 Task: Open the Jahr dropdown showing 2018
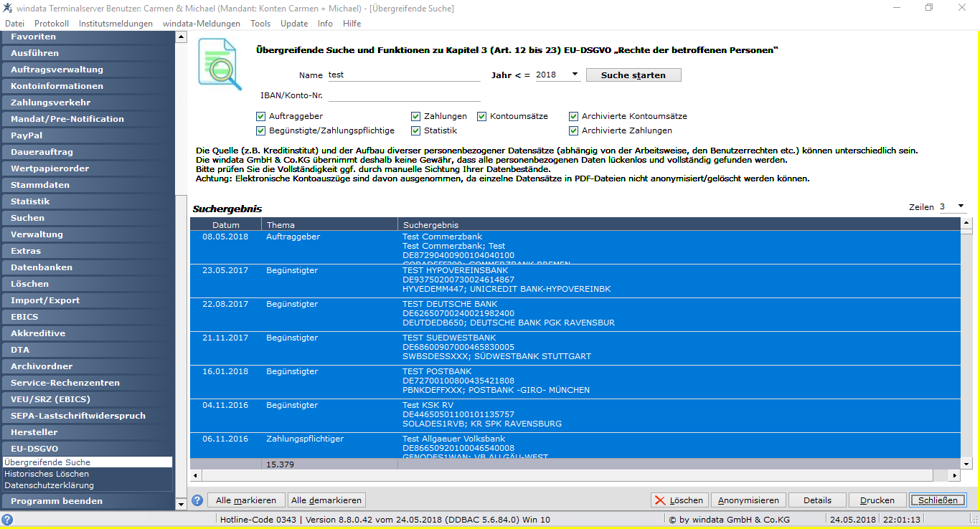point(575,75)
